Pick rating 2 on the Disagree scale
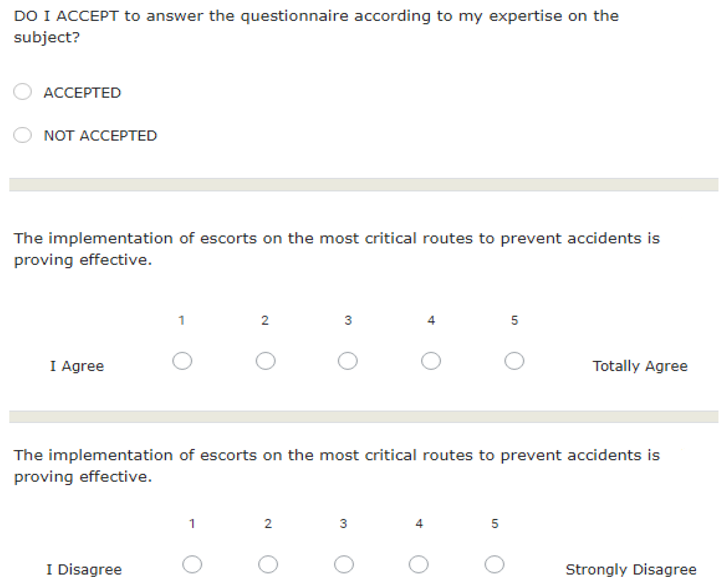728x588 pixels. [x=268, y=564]
